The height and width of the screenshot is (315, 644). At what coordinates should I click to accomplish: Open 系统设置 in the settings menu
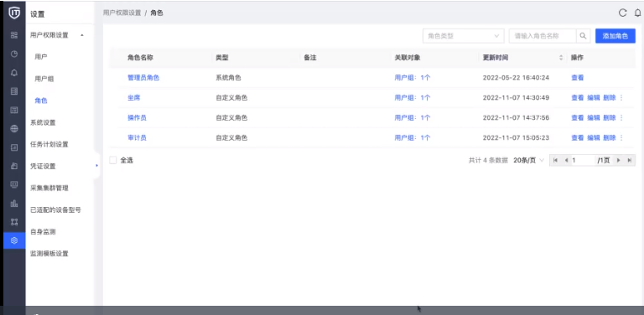click(43, 122)
